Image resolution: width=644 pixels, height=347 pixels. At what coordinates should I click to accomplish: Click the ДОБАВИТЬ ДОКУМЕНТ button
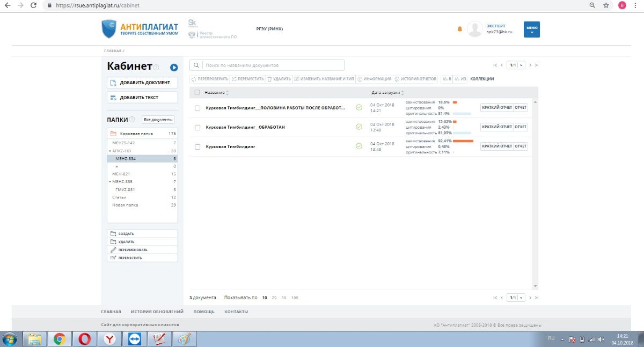pyautogui.click(x=142, y=83)
